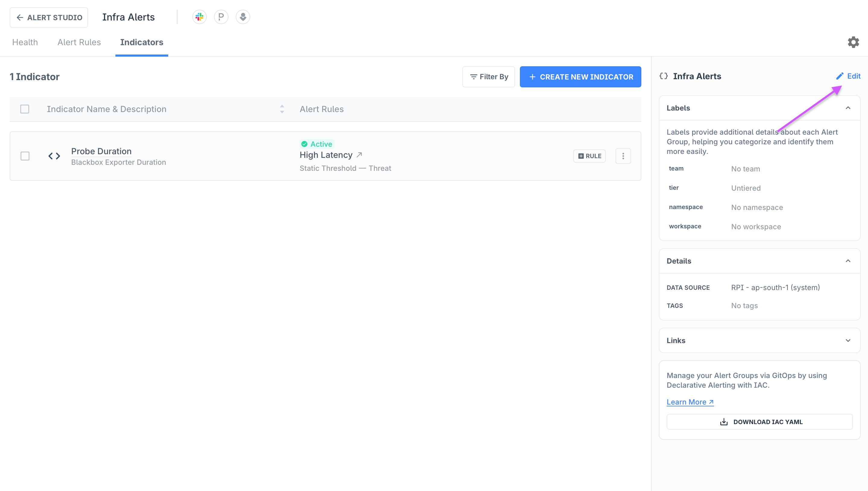The height and width of the screenshot is (491, 868).
Task: Toggle the checkbox for Probe Duration row
Action: pyautogui.click(x=25, y=155)
